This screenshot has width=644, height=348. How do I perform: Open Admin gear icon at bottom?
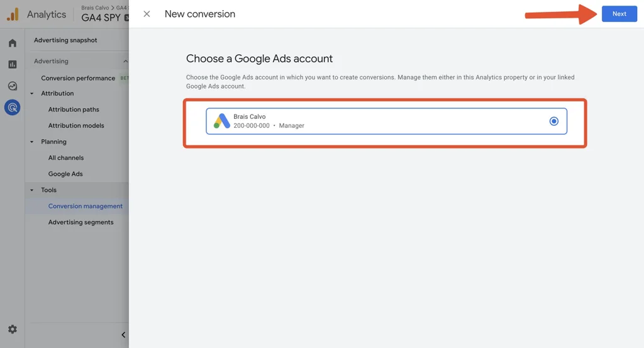click(13, 329)
